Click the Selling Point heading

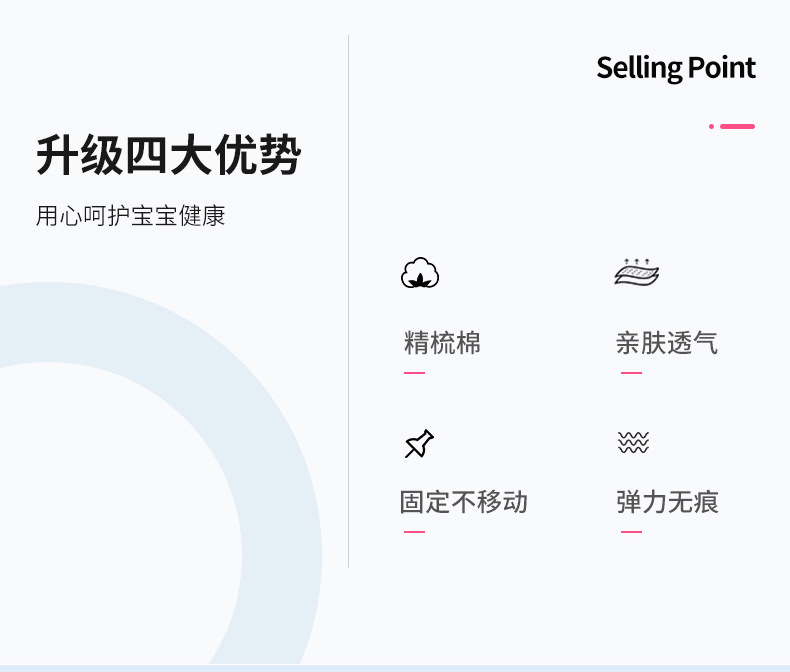(x=675, y=68)
